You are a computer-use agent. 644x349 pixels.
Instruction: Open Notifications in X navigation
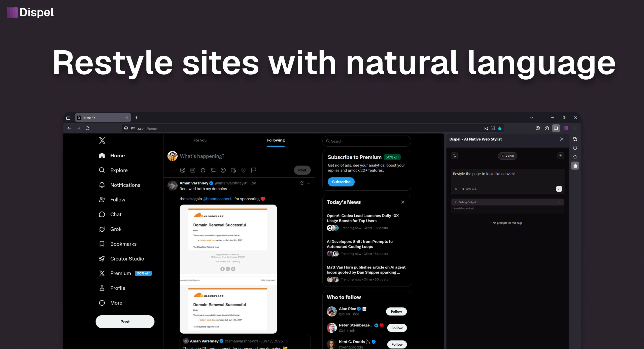point(120,185)
